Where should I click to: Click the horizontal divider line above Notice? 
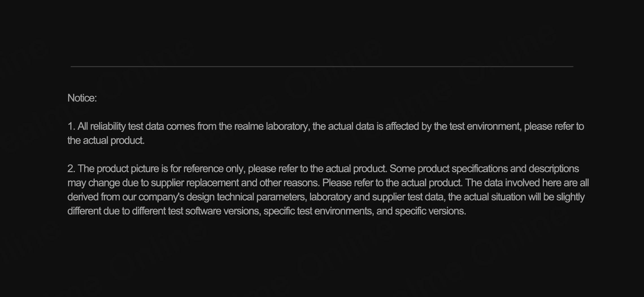[322, 67]
